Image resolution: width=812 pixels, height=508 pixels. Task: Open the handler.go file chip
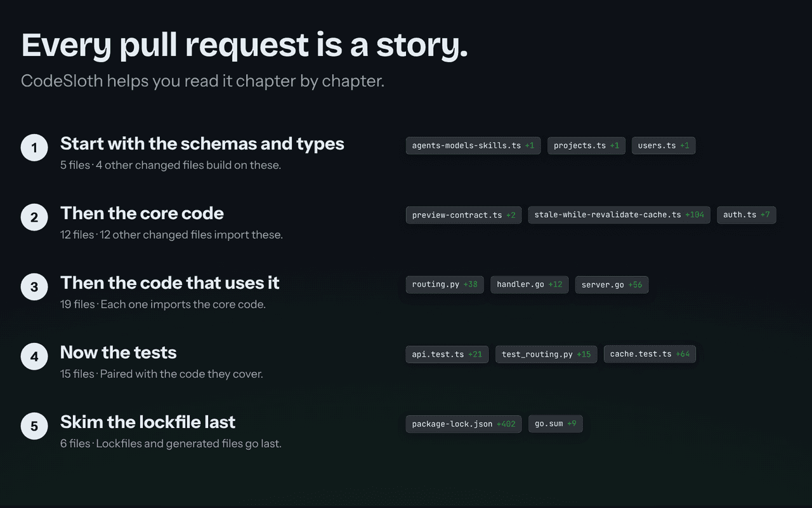530,284
